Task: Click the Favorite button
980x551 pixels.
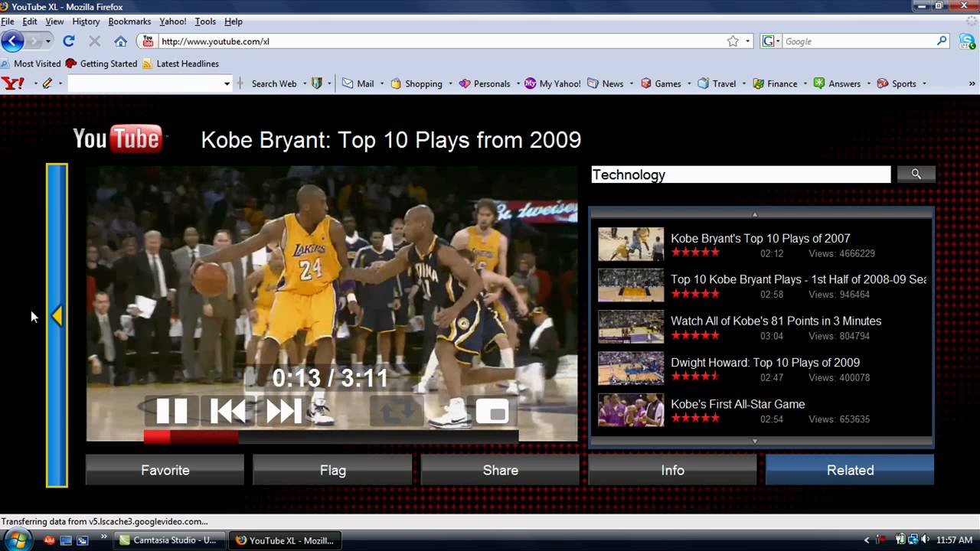Action: 165,470
